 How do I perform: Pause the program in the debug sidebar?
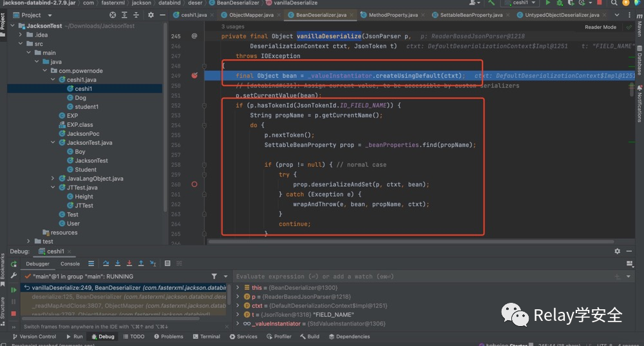14,302
